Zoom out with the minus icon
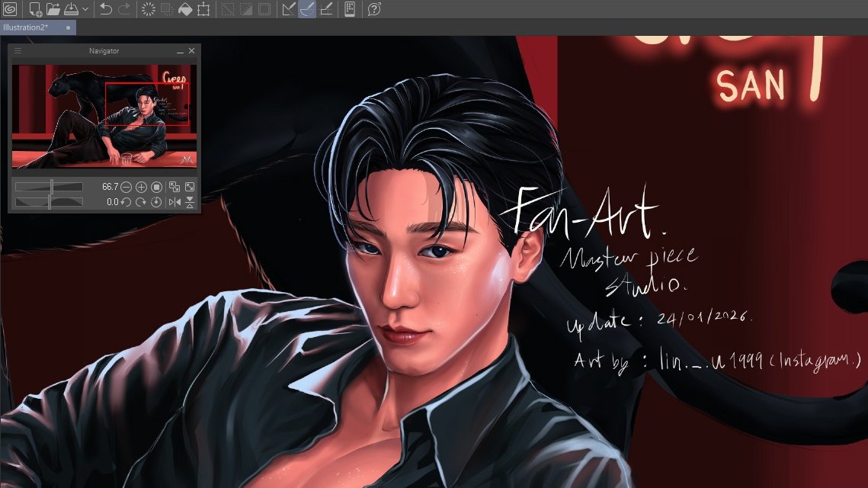 click(127, 188)
